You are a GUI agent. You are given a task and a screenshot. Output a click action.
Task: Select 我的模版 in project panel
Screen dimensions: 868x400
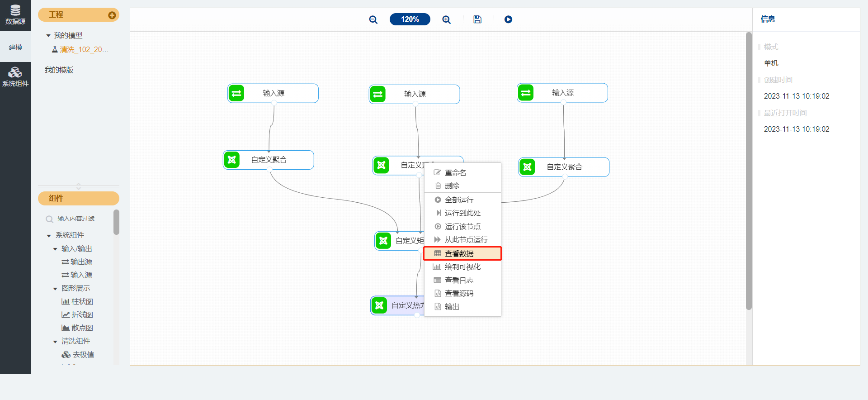[59, 70]
